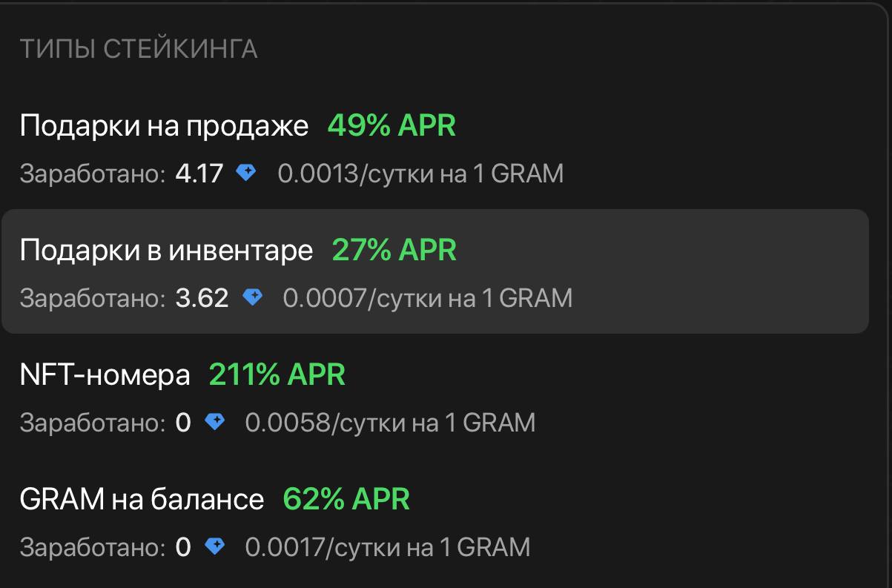Click the 0.0058/сутки на 1 GRAM rate
The image size is (892, 588).
tap(390, 423)
